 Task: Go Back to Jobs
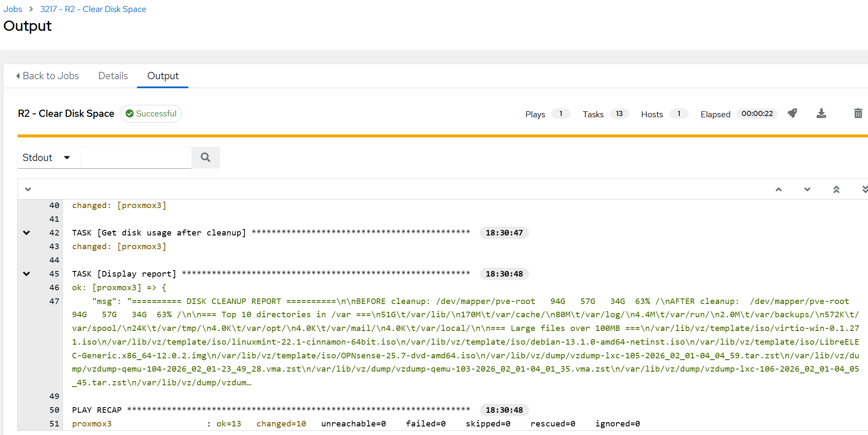pos(47,76)
